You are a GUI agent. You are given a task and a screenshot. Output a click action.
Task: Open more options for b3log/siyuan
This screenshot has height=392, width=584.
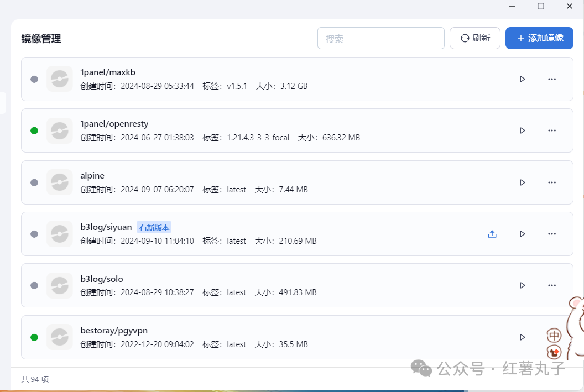pos(551,234)
